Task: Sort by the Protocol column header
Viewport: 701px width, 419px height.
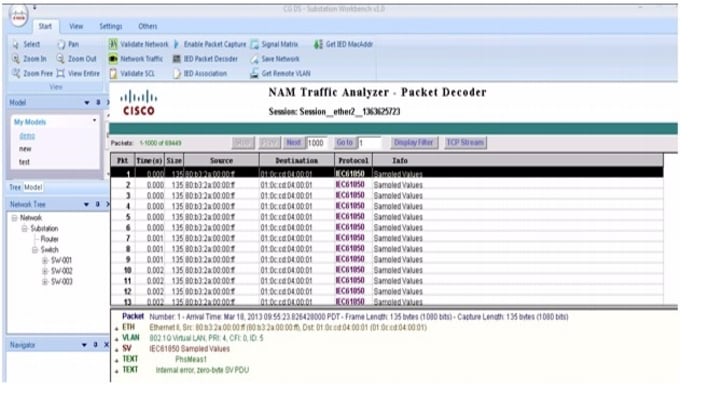Action: 354,161
